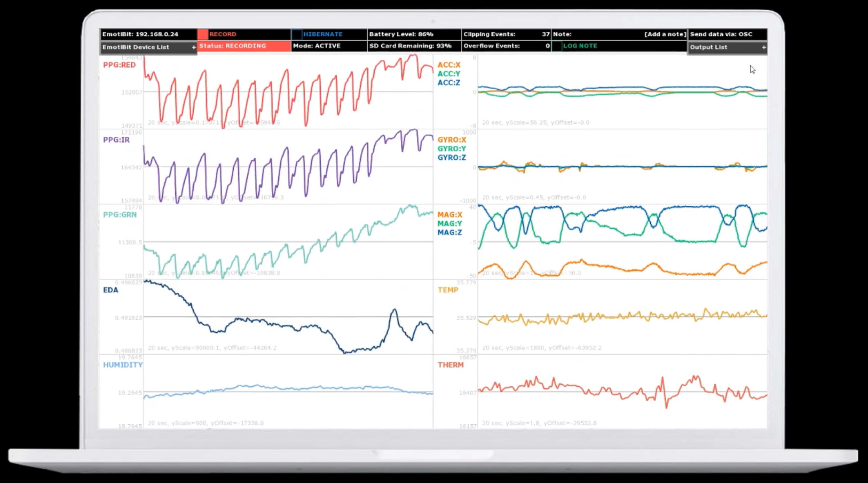Select the PPG:IR channel label

click(x=116, y=140)
